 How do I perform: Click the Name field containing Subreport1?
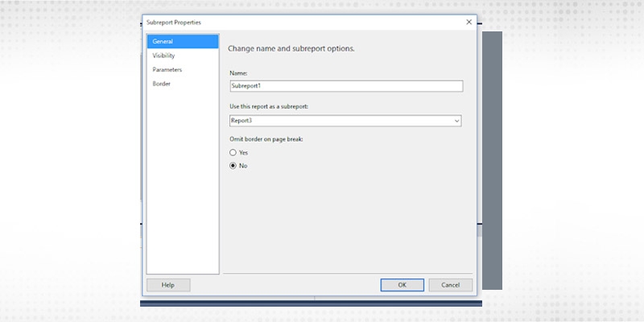click(x=345, y=86)
